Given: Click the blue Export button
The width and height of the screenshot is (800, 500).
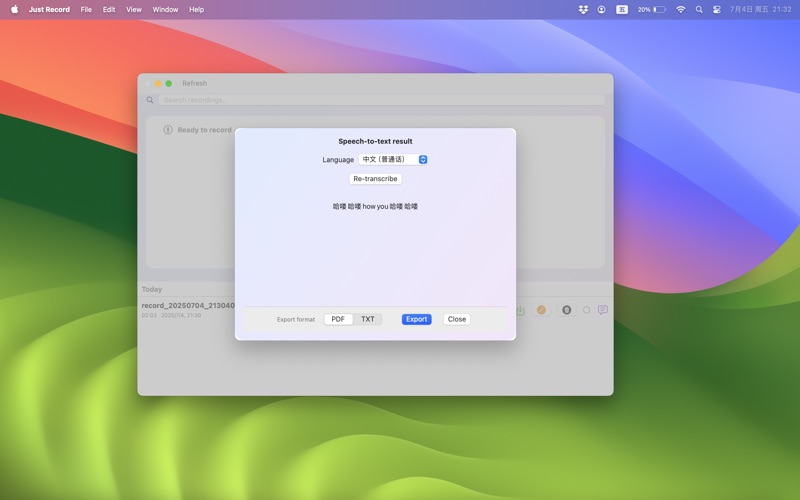Looking at the screenshot, I should (x=416, y=319).
